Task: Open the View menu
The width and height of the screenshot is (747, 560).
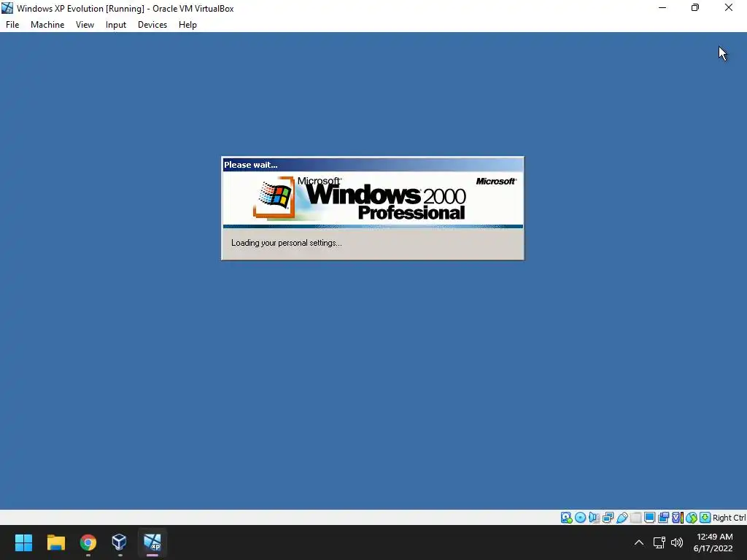Action: click(85, 25)
